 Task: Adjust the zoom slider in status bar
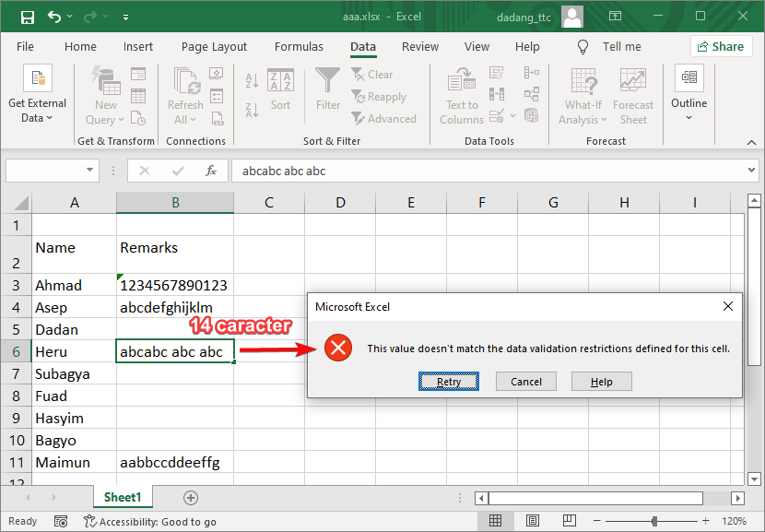[655, 521]
